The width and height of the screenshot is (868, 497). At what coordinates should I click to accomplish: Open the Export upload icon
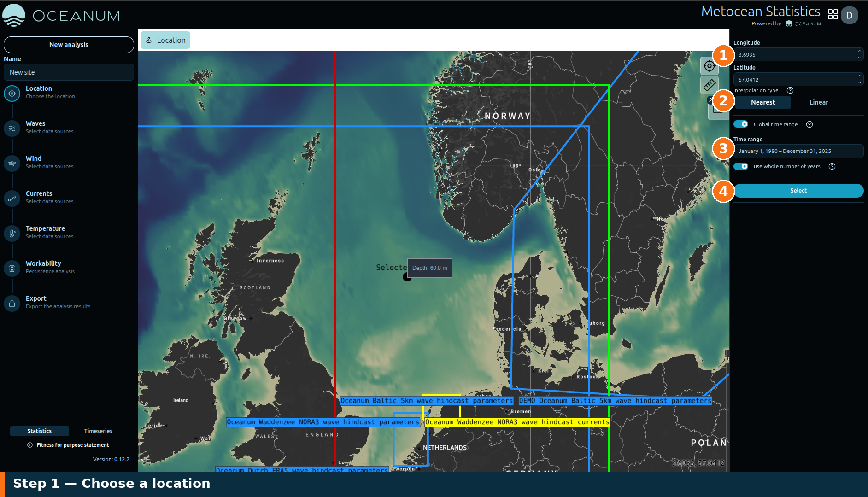tap(12, 304)
